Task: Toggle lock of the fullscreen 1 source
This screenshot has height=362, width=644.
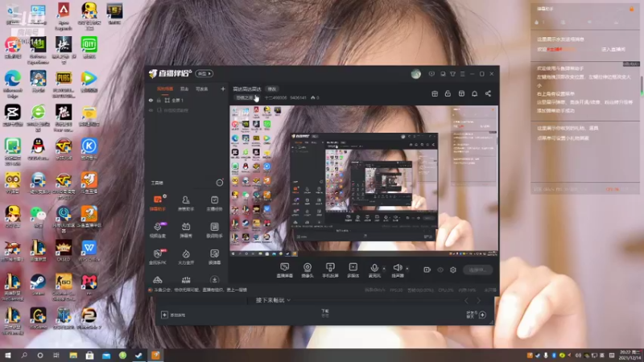Action: click(159, 100)
